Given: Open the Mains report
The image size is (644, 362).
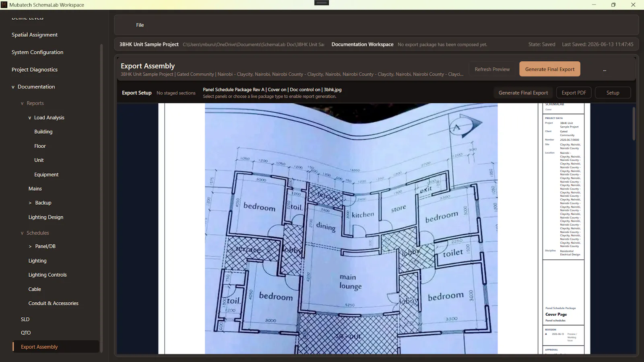Looking at the screenshot, I should pyautogui.click(x=35, y=189).
